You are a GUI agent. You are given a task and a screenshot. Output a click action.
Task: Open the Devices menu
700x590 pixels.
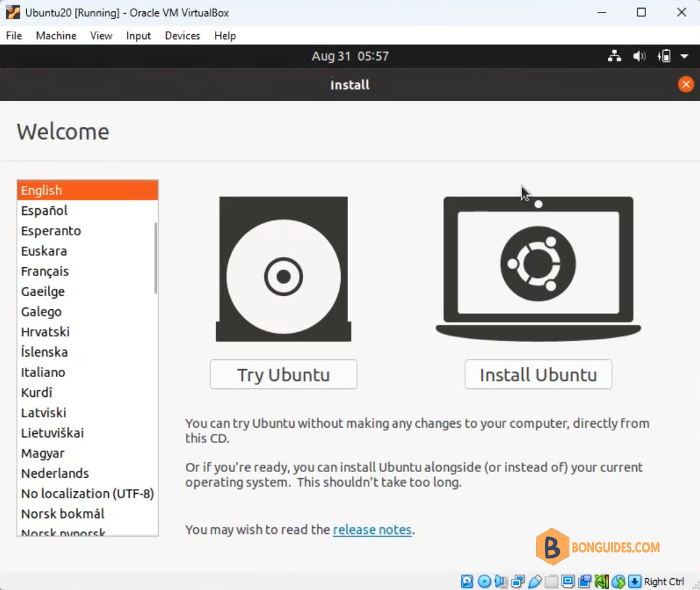[x=183, y=36]
